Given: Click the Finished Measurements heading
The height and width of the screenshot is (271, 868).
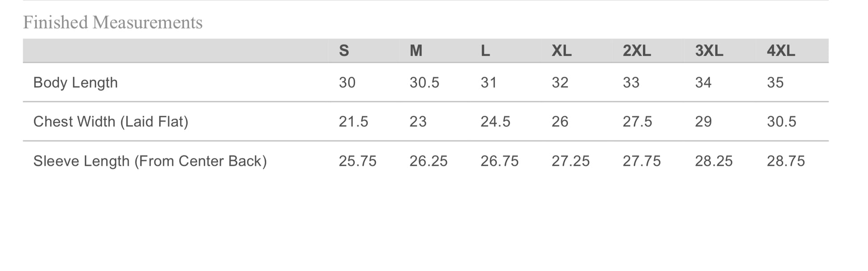Looking at the screenshot, I should pyautogui.click(x=113, y=22).
